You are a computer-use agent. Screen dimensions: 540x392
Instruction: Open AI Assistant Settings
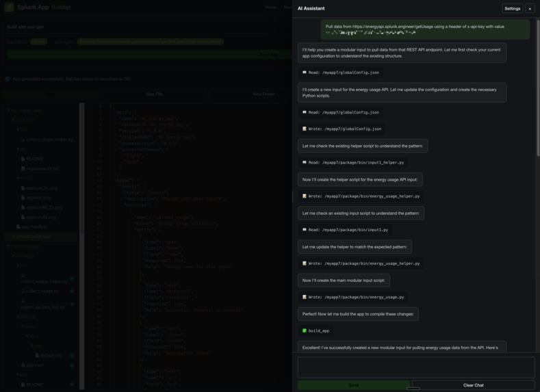pos(512,9)
